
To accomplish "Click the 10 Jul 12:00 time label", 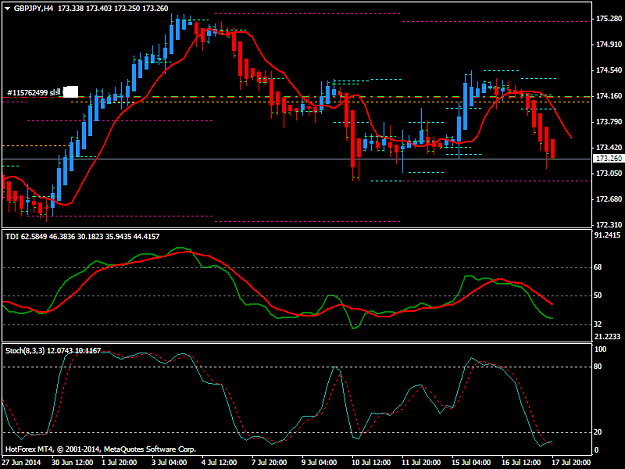I will point(371,463).
